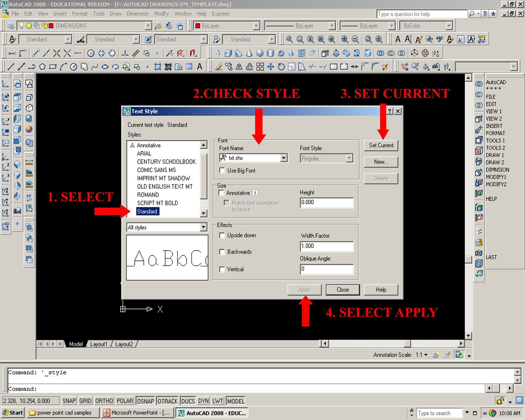Open the Dimension menu
525x420 pixels.
pos(138,14)
